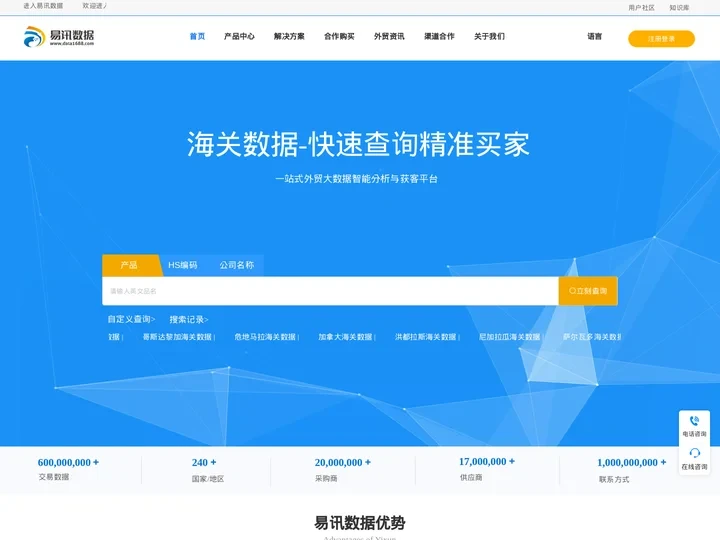Open the 知识库 link
Screen dimensions: 720x540
(679, 7)
